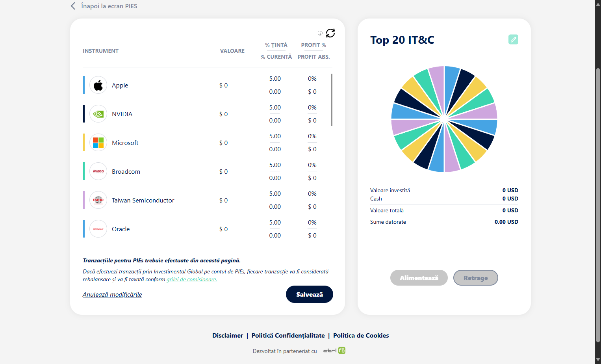Click Taiwan Semiconductor's target percent 5.00
The height and width of the screenshot is (364, 601).
click(275, 194)
